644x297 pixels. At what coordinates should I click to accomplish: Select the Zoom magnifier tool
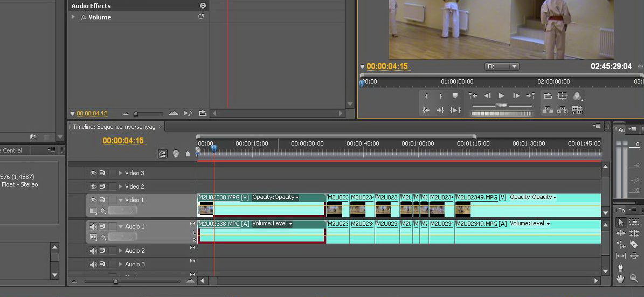(634, 279)
